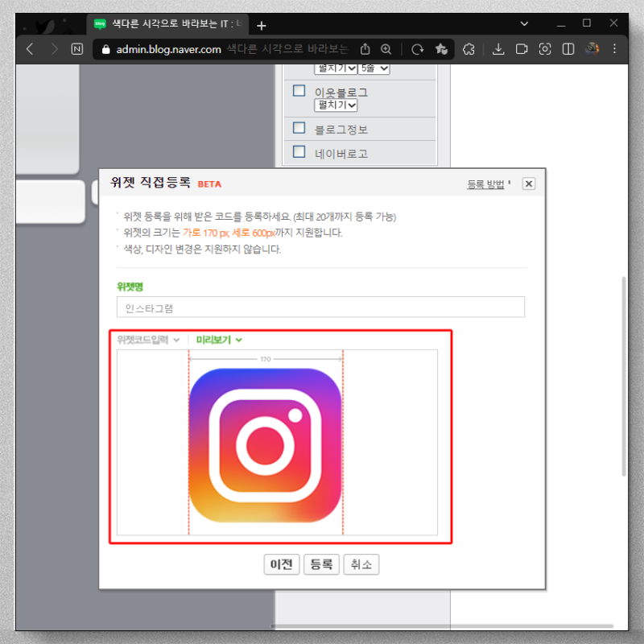Open a new browser tab
Image resolution: width=644 pixels, height=644 pixels.
tap(261, 26)
